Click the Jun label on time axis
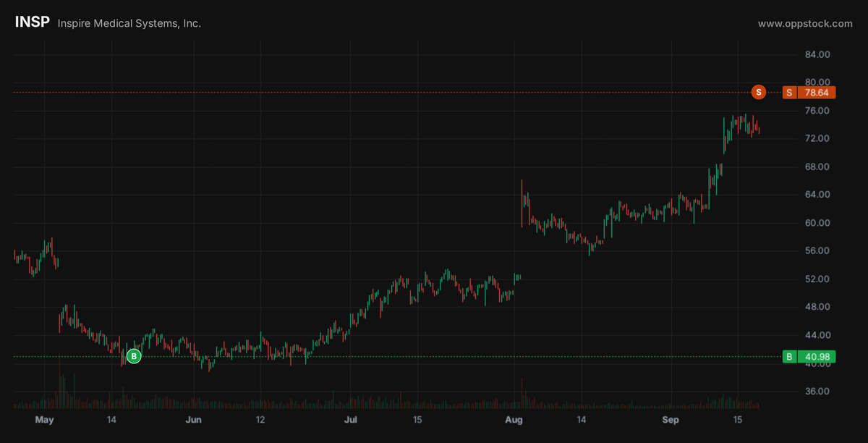This screenshot has height=443, width=868. (193, 420)
